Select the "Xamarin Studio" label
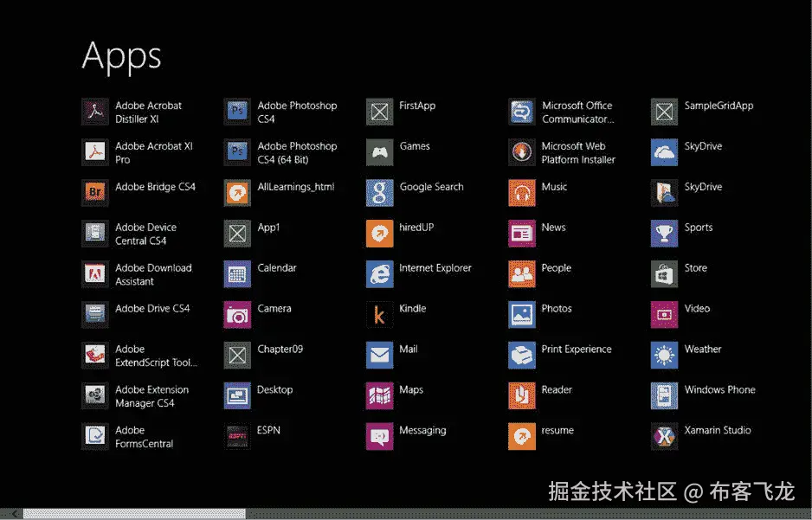Image resolution: width=812 pixels, height=520 pixels. (718, 431)
